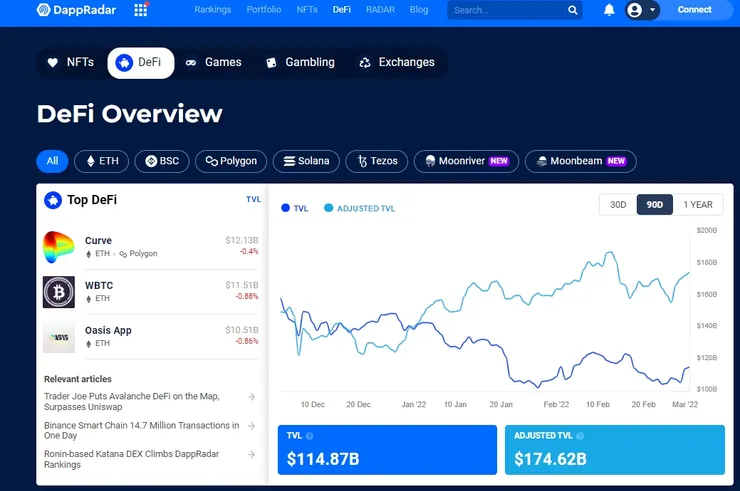Filter by Polygon chain
This screenshot has height=491, width=740.
click(231, 161)
